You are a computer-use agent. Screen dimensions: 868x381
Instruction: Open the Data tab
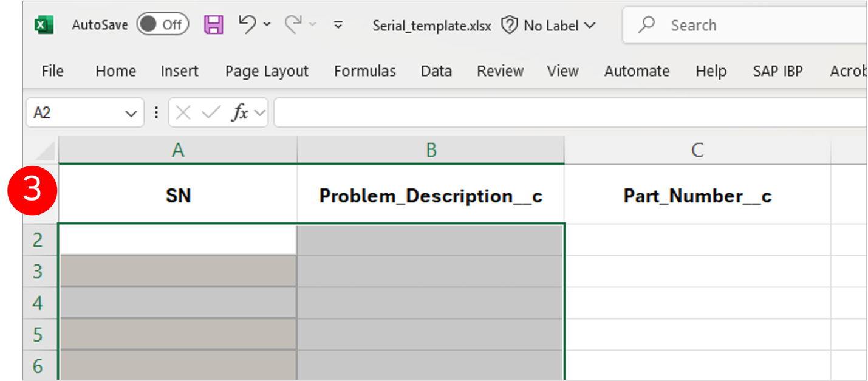(x=436, y=71)
